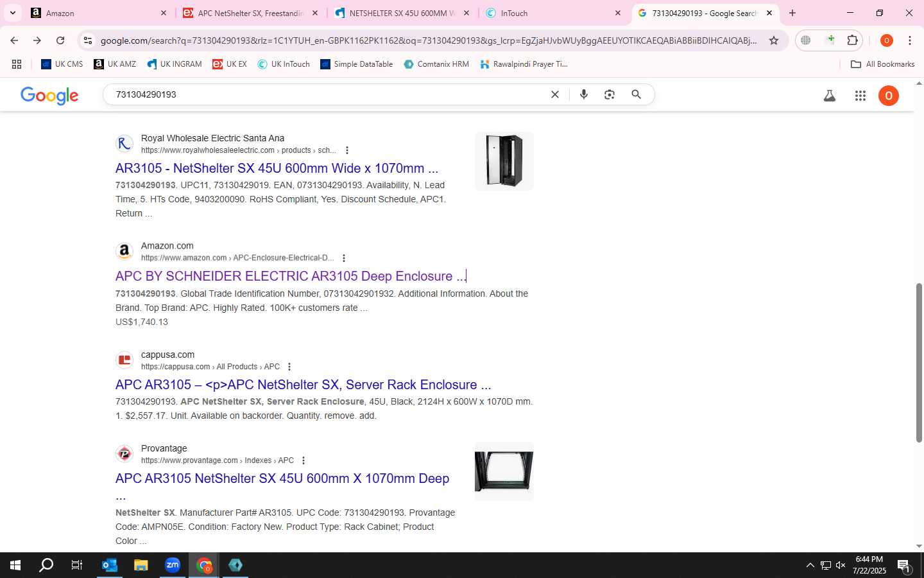Open more options for Provantage result
The image size is (924, 578).
[x=304, y=460]
